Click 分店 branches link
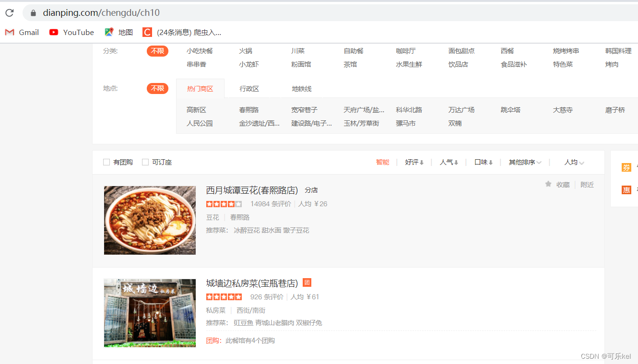The height and width of the screenshot is (364, 638). 311,190
